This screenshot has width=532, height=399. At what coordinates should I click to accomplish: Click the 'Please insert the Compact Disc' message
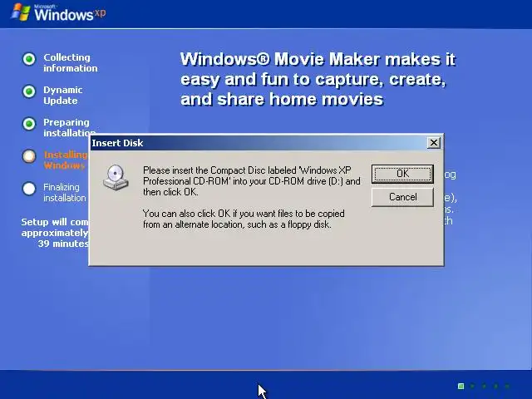(251, 181)
